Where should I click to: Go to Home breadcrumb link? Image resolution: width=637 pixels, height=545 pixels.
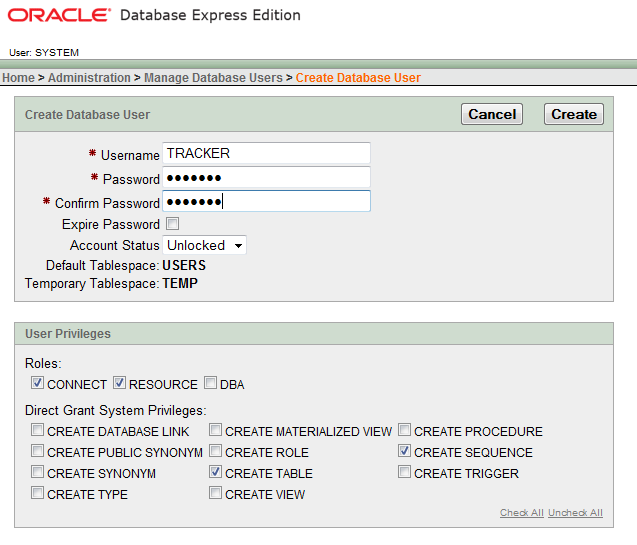click(18, 77)
